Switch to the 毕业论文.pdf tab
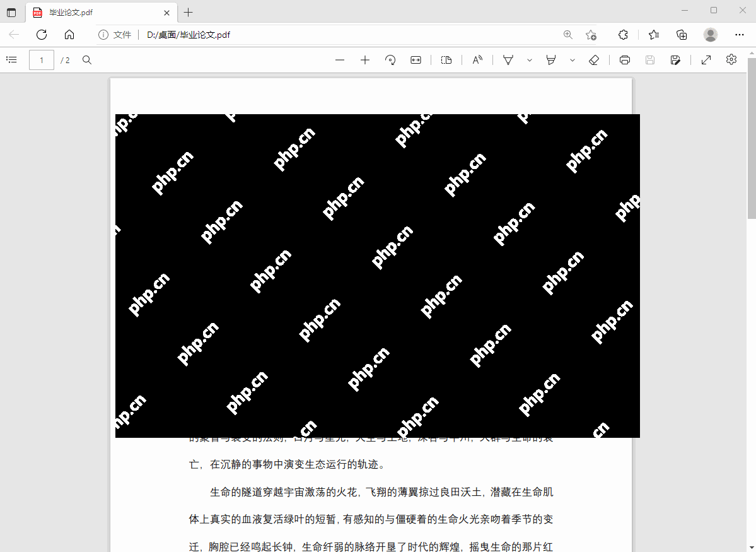The height and width of the screenshot is (552, 756). 95,12
